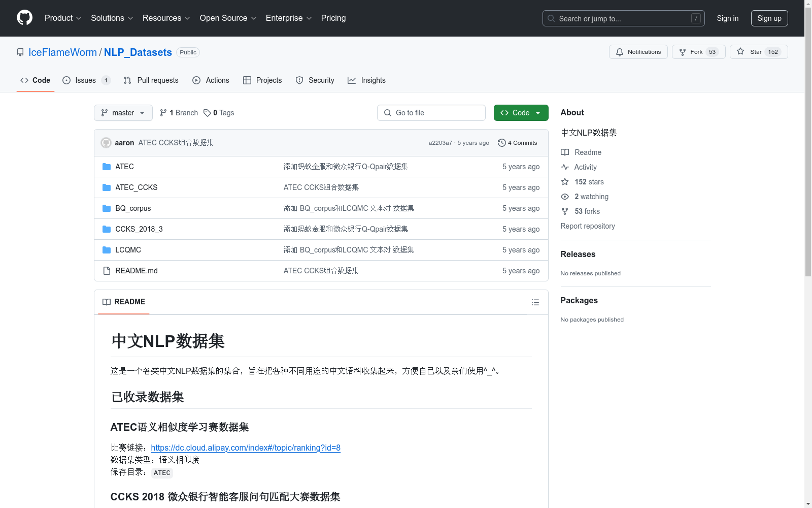Click the commit history clock icon

(x=502, y=143)
